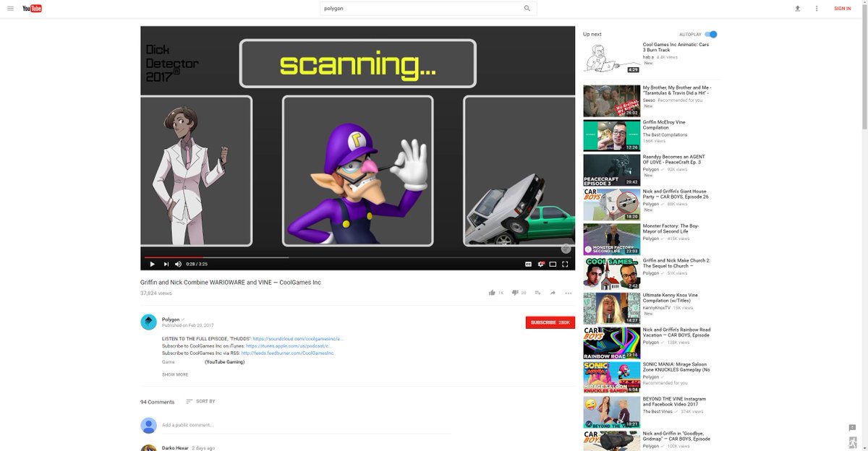Click the upload video icon
868x451 pixels.
tap(797, 9)
